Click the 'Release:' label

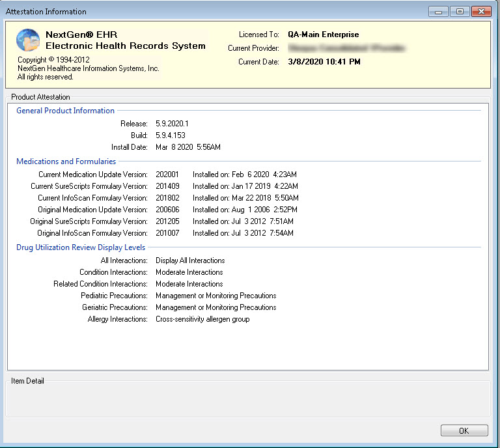tap(134, 124)
